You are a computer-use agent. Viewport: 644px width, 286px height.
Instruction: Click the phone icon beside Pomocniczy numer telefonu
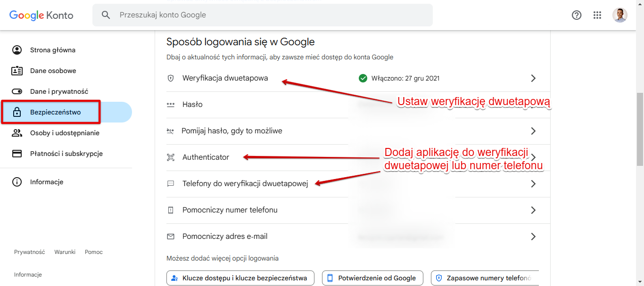pyautogui.click(x=171, y=210)
